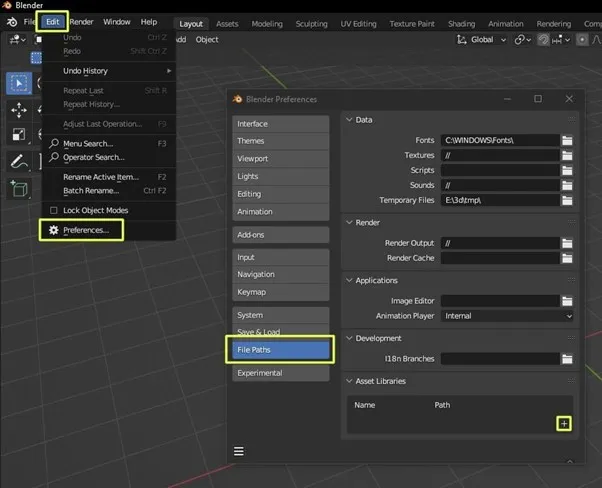Open the Viewport preferences section

(281, 159)
